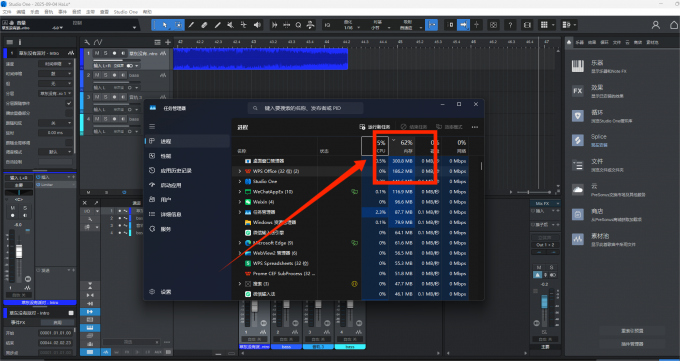Sort by 0% network column header

click(455, 146)
